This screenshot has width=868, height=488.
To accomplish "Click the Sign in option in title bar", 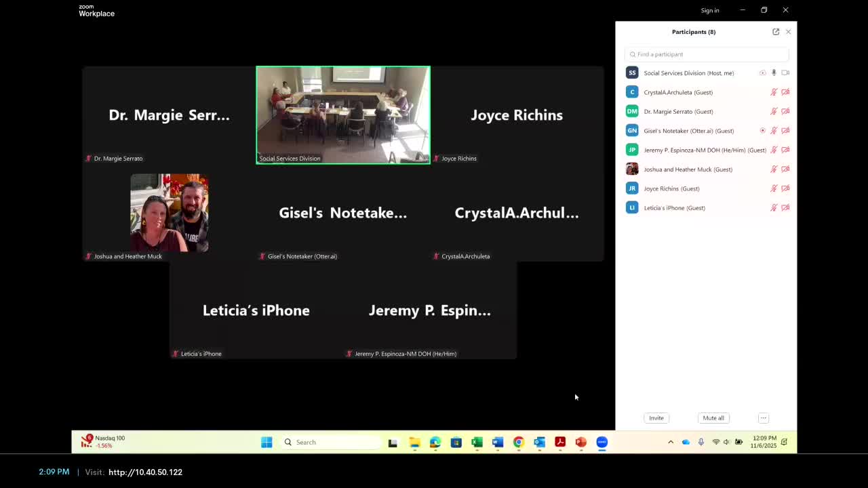I will click(x=710, y=10).
